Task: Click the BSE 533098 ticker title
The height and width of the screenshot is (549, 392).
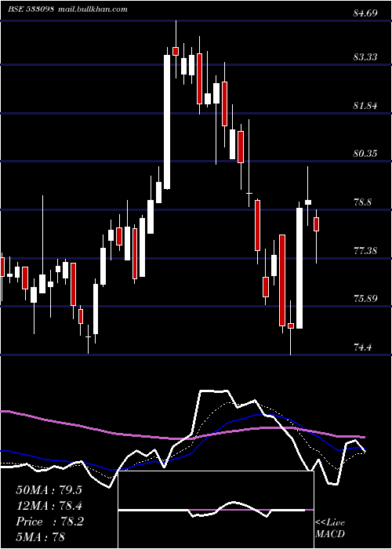Action: tap(31, 9)
